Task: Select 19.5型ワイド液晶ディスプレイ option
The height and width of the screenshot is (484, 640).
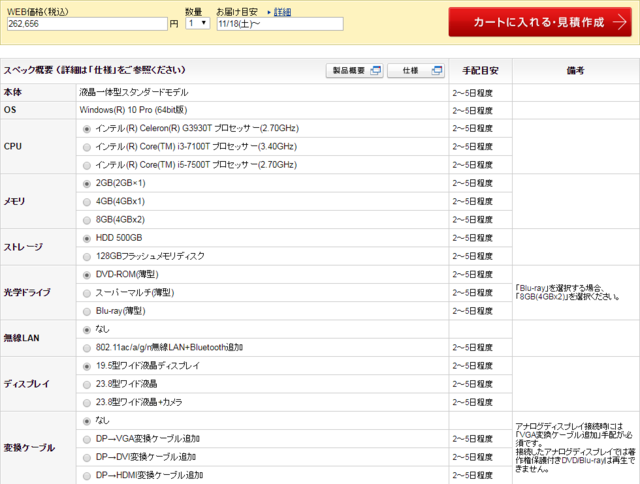Action: tap(87, 366)
